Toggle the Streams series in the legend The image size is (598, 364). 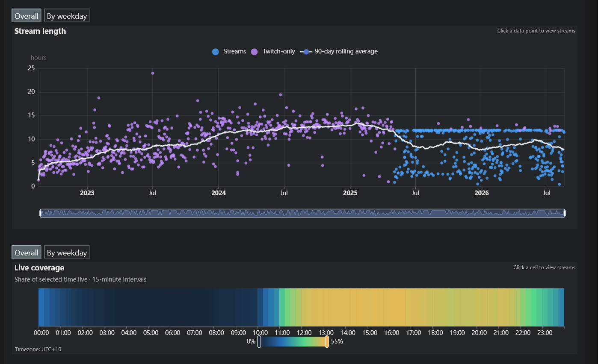tap(229, 52)
